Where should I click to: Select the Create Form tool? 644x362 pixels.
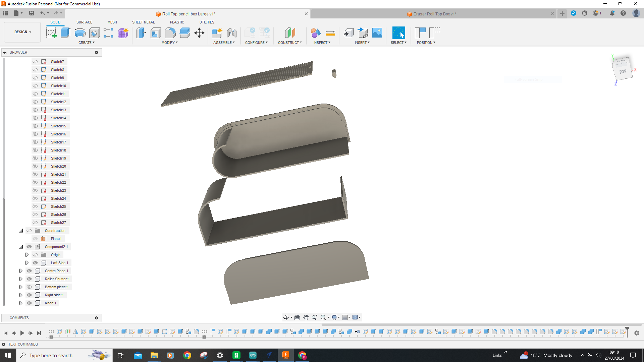(x=123, y=33)
